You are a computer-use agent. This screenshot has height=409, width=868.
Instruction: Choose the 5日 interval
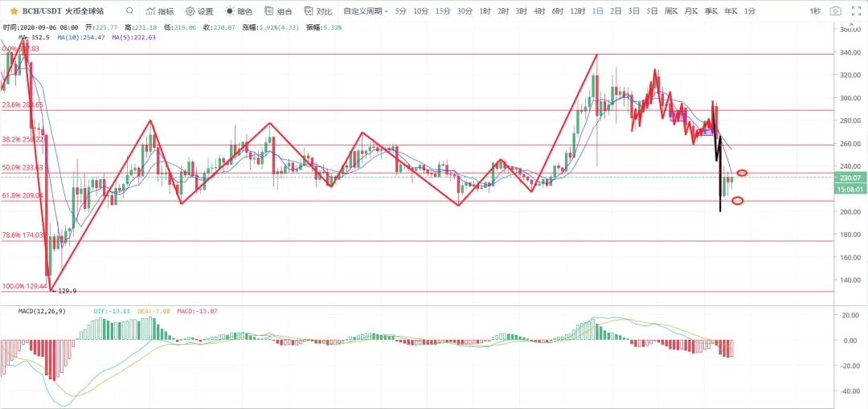(x=652, y=11)
